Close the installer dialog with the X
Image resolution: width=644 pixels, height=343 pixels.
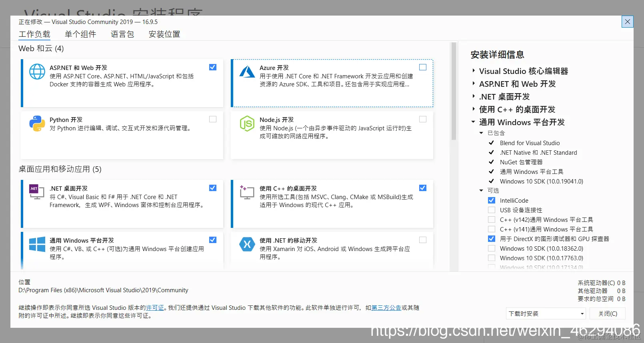628,22
